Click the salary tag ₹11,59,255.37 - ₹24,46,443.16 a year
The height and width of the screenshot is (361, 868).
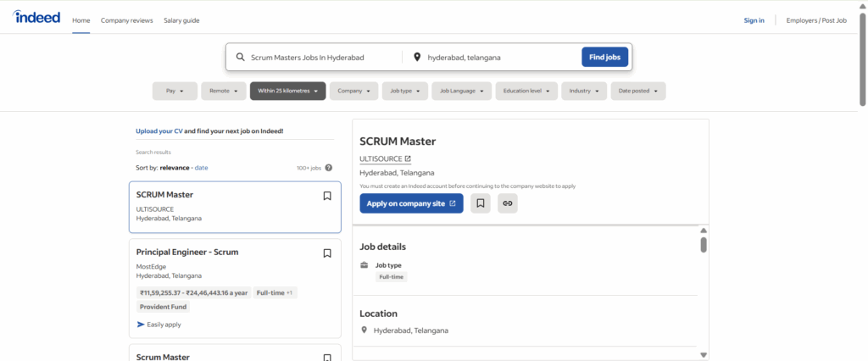click(x=194, y=292)
